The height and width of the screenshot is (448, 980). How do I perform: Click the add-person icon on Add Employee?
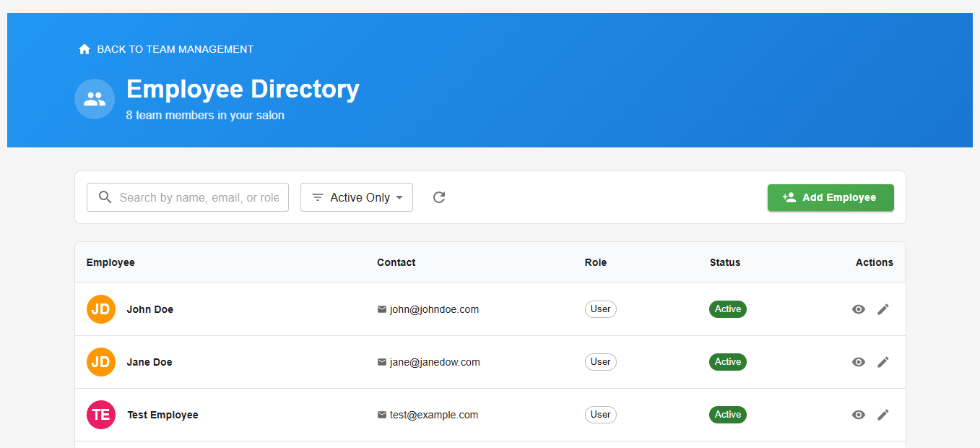click(x=789, y=197)
